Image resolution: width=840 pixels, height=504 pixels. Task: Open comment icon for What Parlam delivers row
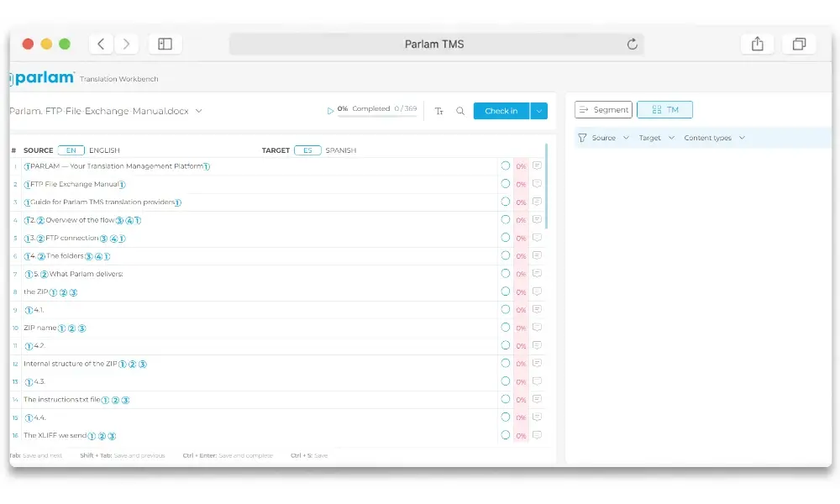pos(537,274)
